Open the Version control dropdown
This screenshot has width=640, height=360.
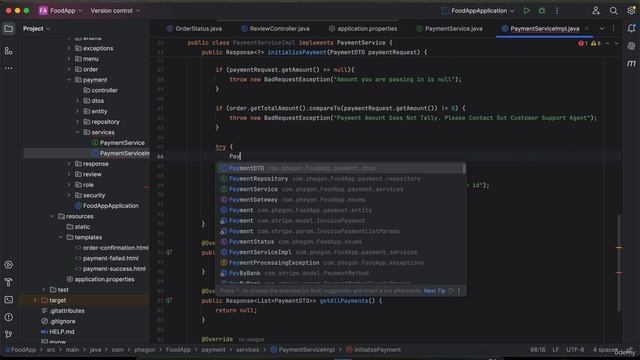pos(115,11)
